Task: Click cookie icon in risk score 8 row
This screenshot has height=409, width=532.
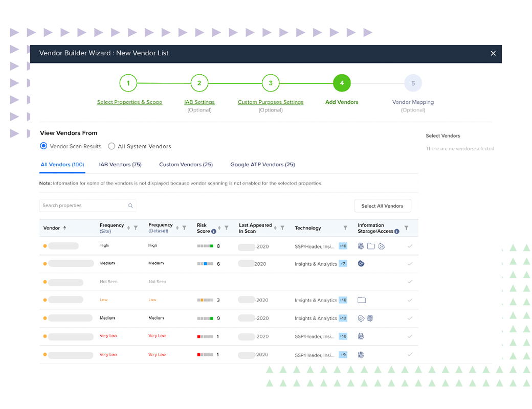Action: coord(382,246)
